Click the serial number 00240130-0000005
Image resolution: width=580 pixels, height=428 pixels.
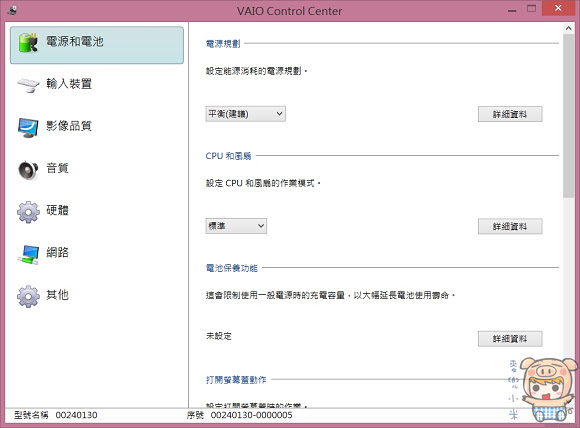tap(252, 415)
